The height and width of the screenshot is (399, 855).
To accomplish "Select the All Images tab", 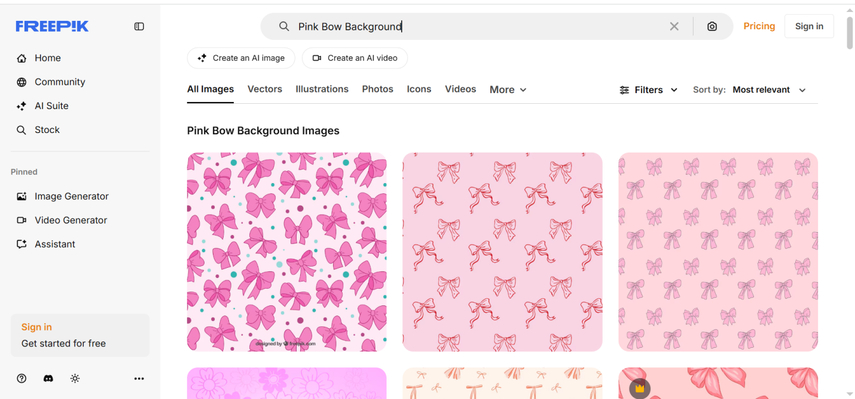I will tap(210, 89).
